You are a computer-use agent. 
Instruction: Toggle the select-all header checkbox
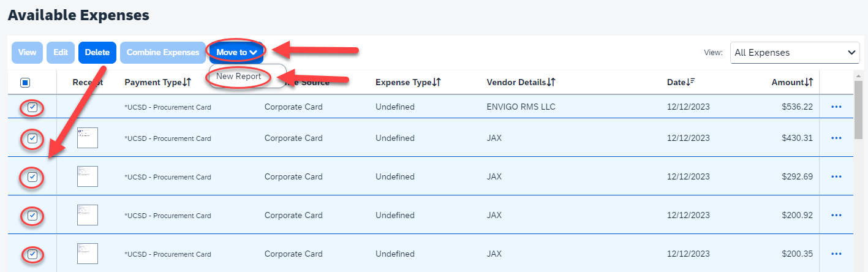tap(25, 83)
